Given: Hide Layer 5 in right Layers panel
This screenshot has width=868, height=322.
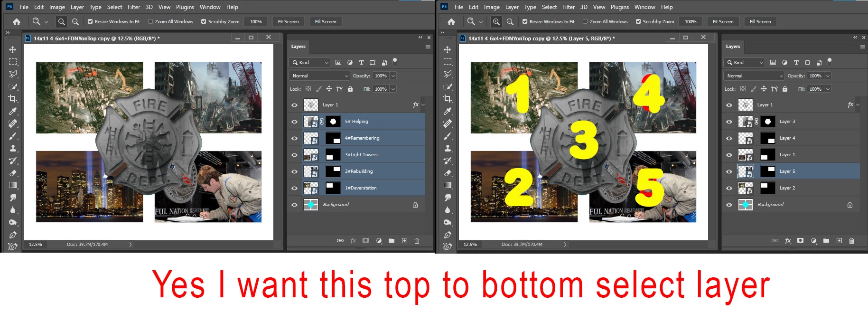Looking at the screenshot, I should [x=729, y=171].
